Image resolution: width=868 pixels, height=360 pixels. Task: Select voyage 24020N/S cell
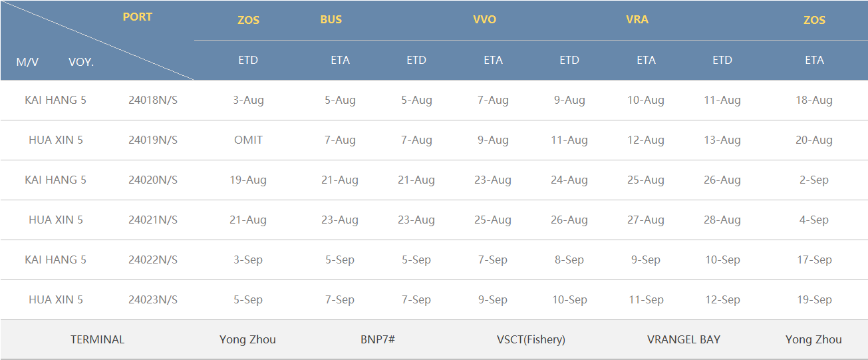[x=153, y=180]
